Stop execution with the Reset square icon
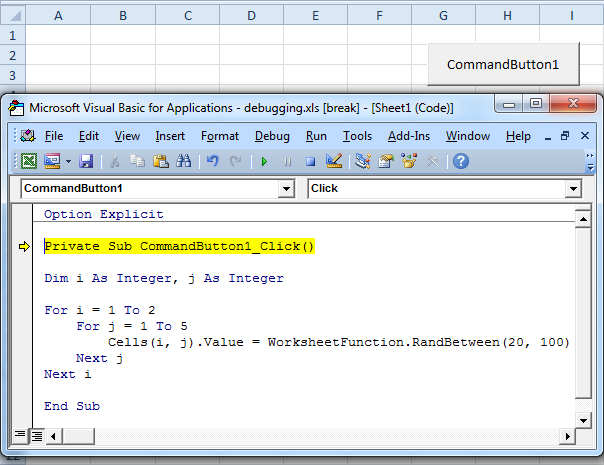The height and width of the screenshot is (465, 604). (x=310, y=161)
